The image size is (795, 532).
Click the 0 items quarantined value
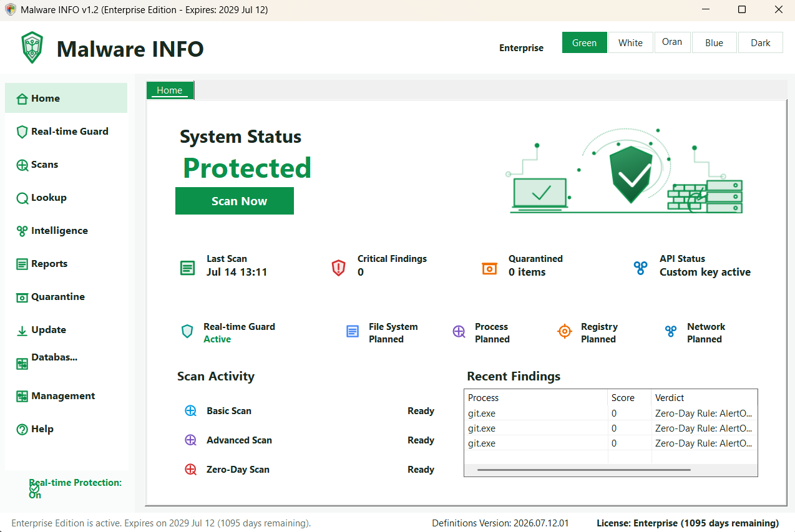(527, 272)
